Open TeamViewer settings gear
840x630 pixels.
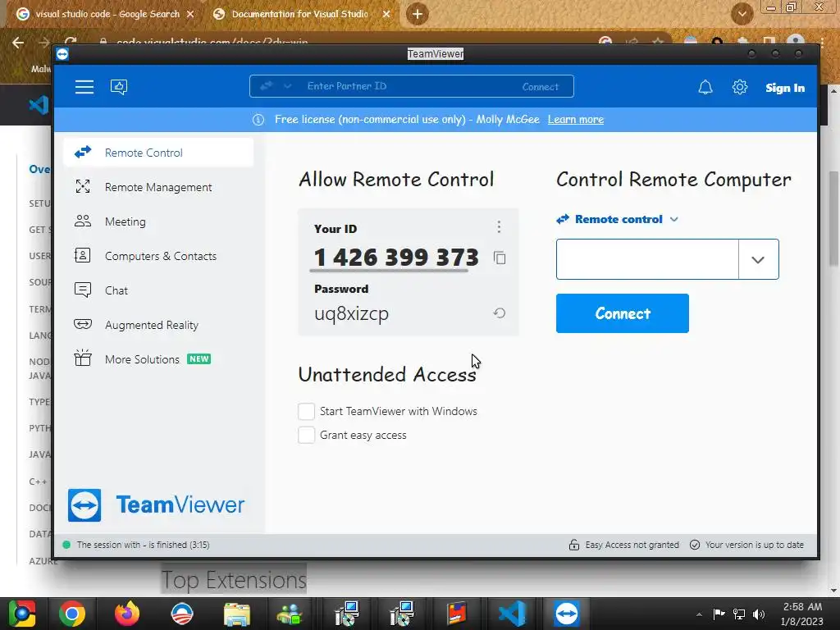[x=740, y=87]
